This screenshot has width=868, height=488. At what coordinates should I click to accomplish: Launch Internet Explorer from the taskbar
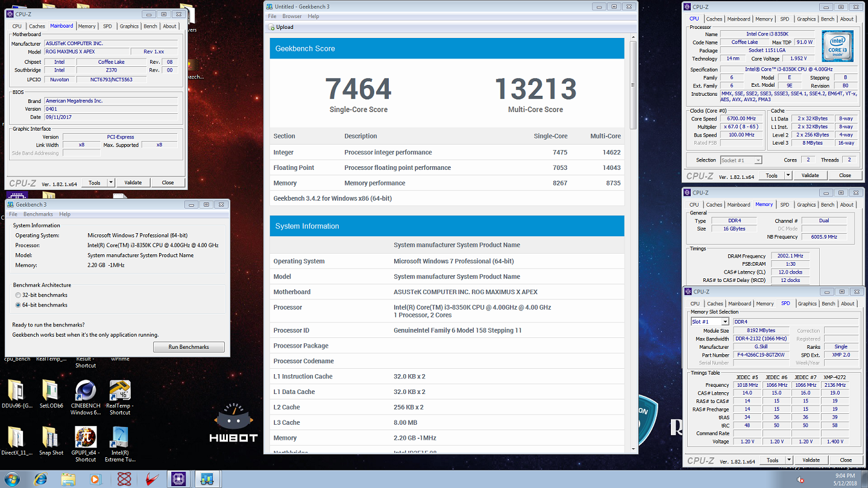tap(40, 480)
